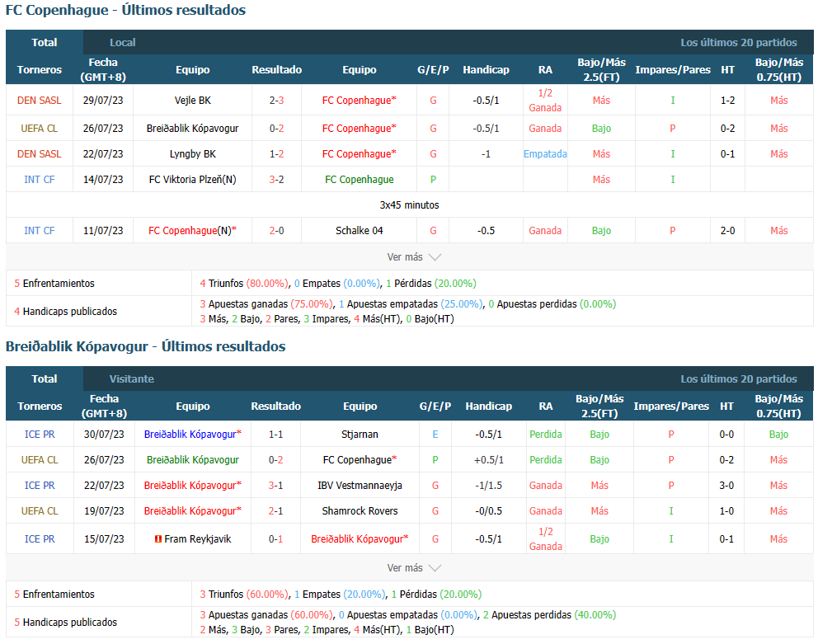This screenshot has height=644, width=818.
Task: Click INT CF tournament on 14/07/23 row
Action: pos(39,180)
